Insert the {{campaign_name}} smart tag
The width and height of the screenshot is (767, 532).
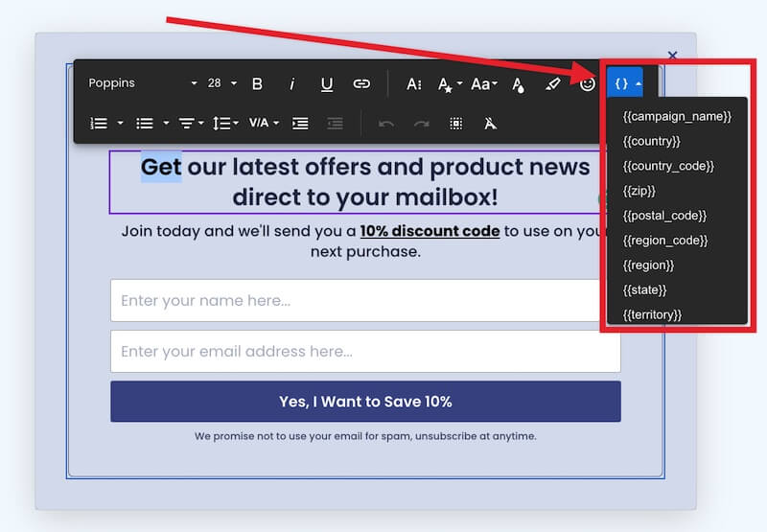coord(677,116)
